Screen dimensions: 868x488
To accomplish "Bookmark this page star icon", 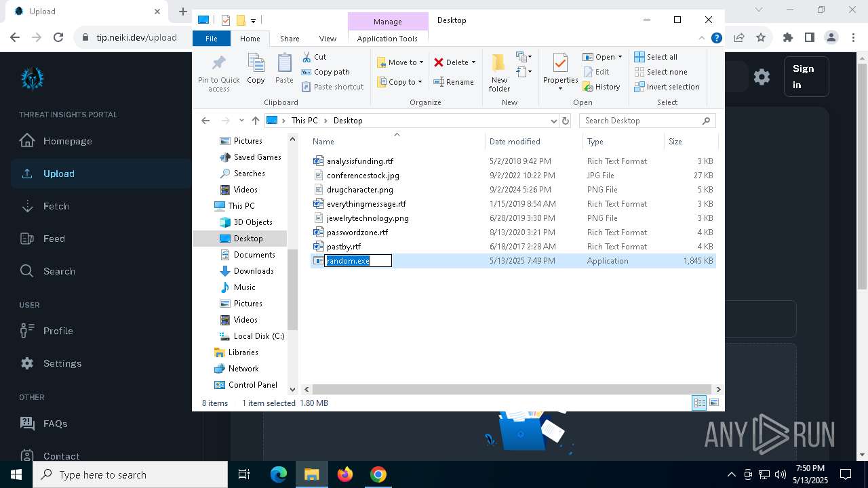I will [761, 38].
